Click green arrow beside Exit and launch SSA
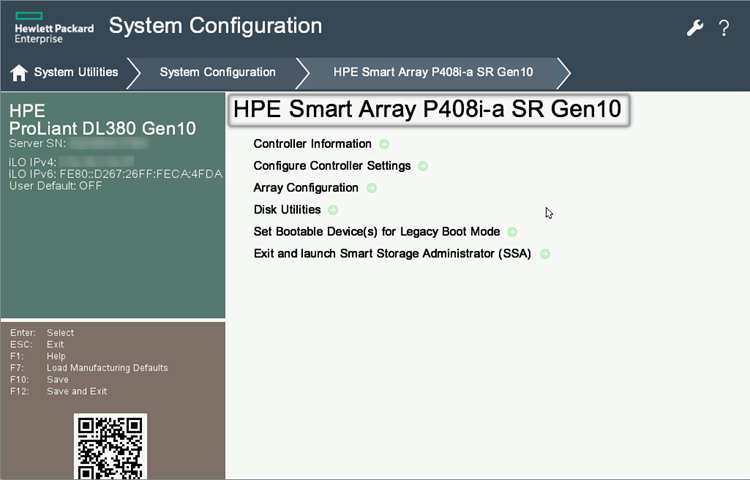The width and height of the screenshot is (750, 480). pos(545,254)
